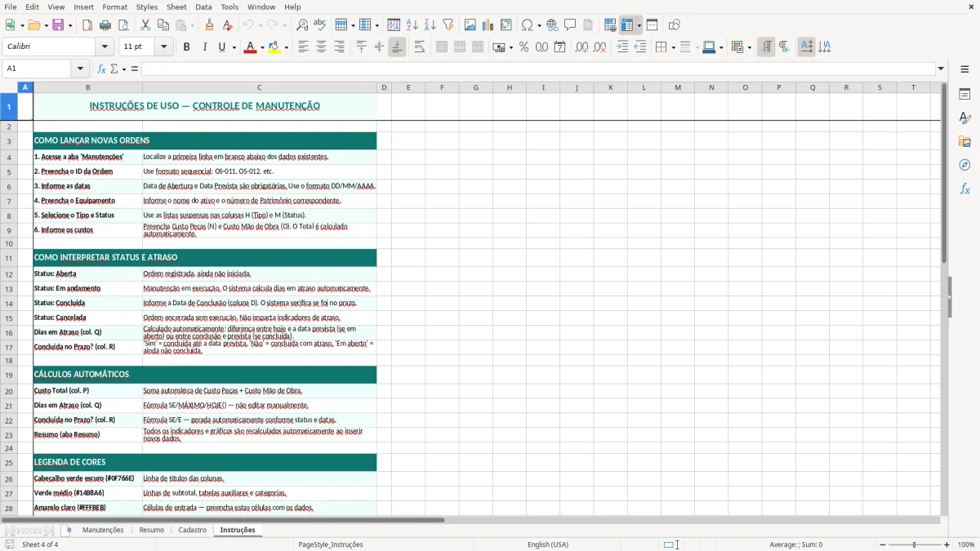980x551 pixels.
Task: Toggle Underline formatting
Action: 221,47
